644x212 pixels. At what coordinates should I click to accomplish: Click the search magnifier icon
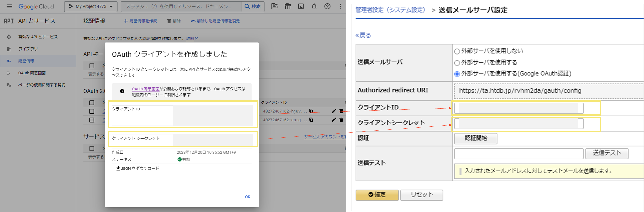(247, 7)
